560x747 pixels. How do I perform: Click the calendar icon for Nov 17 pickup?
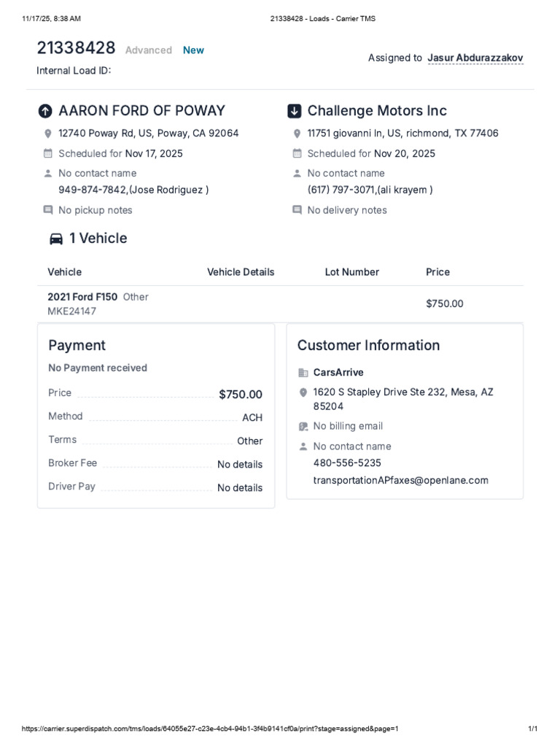click(x=47, y=153)
